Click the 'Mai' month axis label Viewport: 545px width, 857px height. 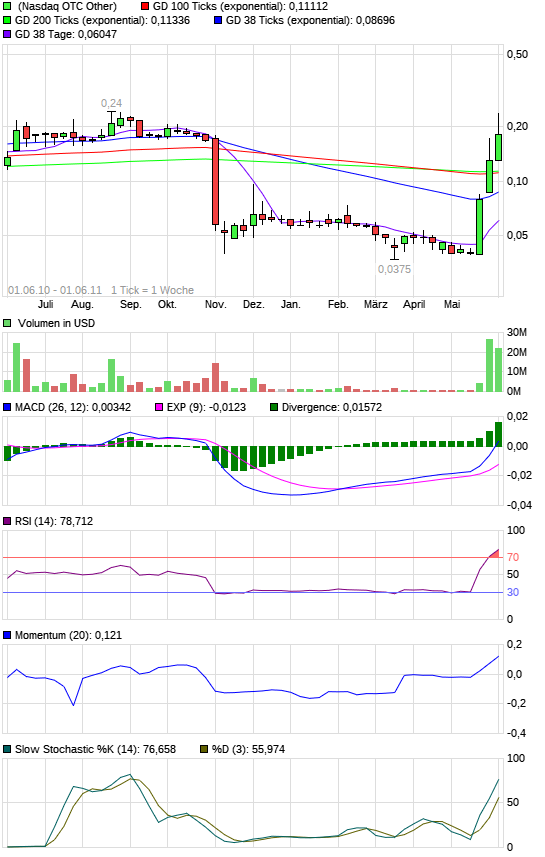pos(452,304)
